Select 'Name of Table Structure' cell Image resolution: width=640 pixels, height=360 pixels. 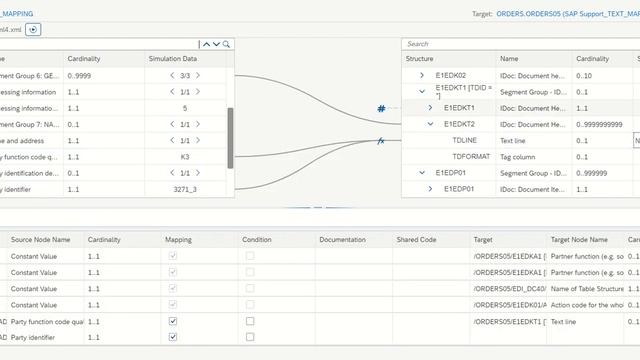(x=585, y=289)
